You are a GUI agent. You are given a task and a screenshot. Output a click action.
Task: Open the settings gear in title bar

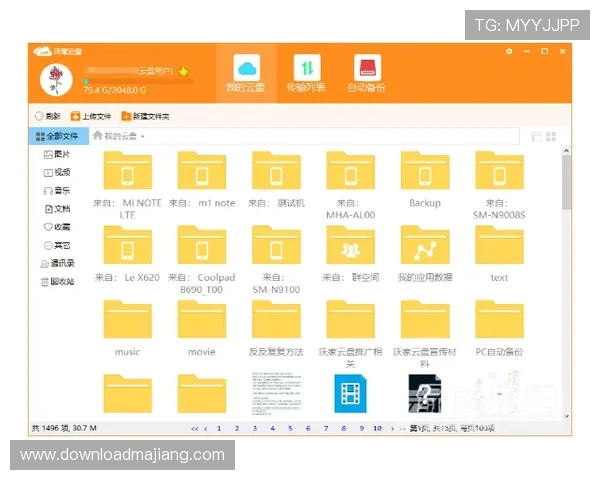509,51
